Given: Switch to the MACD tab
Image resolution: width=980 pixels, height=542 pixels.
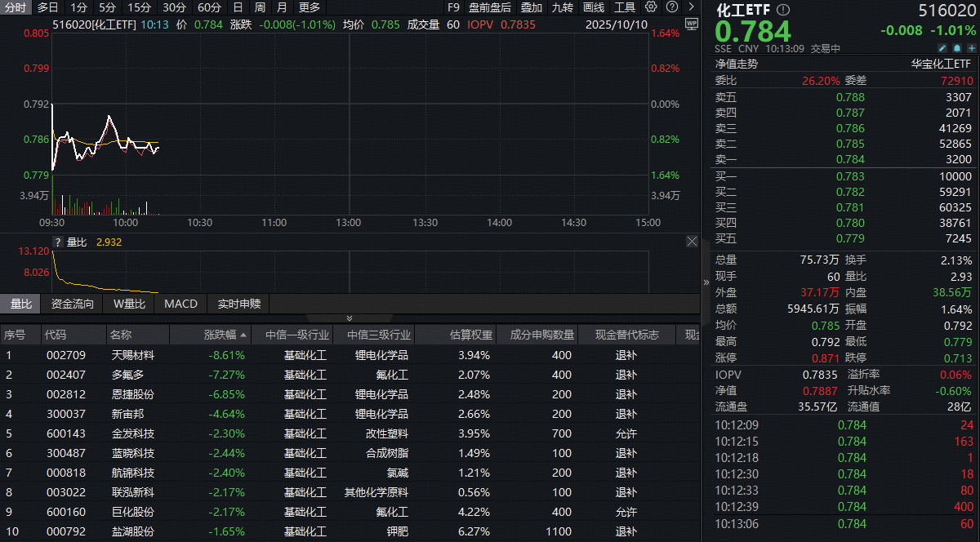Looking at the screenshot, I should point(180,303).
